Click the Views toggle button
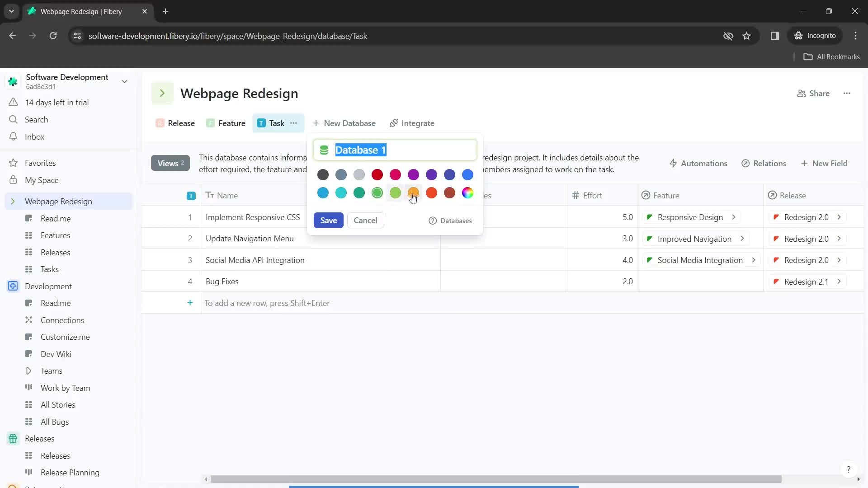868x488 pixels. (x=171, y=163)
